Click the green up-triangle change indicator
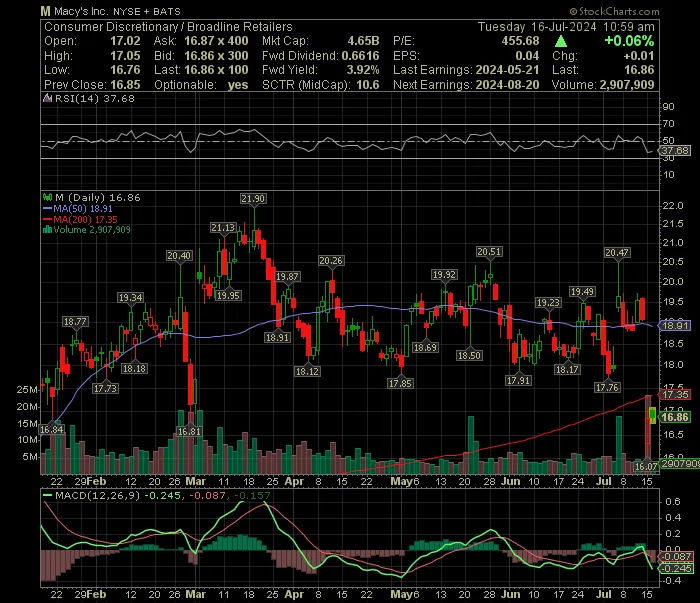The image size is (700, 603). (x=561, y=42)
